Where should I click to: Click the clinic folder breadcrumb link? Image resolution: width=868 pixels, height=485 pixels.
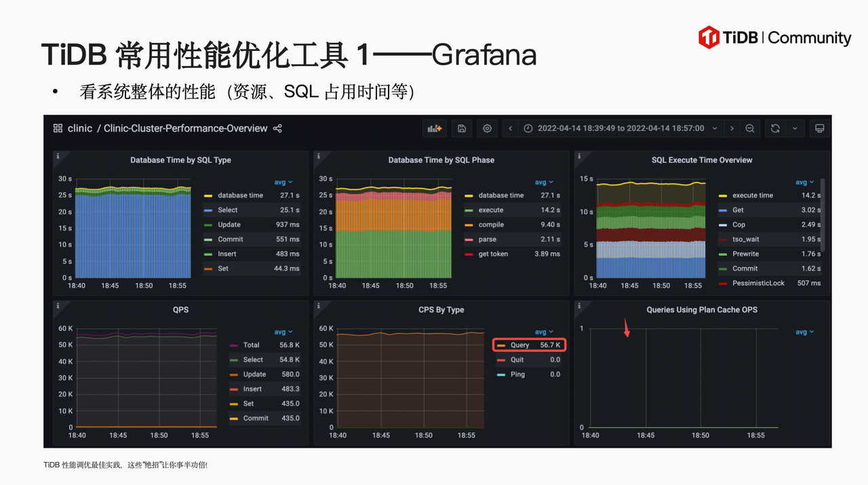tap(80, 128)
